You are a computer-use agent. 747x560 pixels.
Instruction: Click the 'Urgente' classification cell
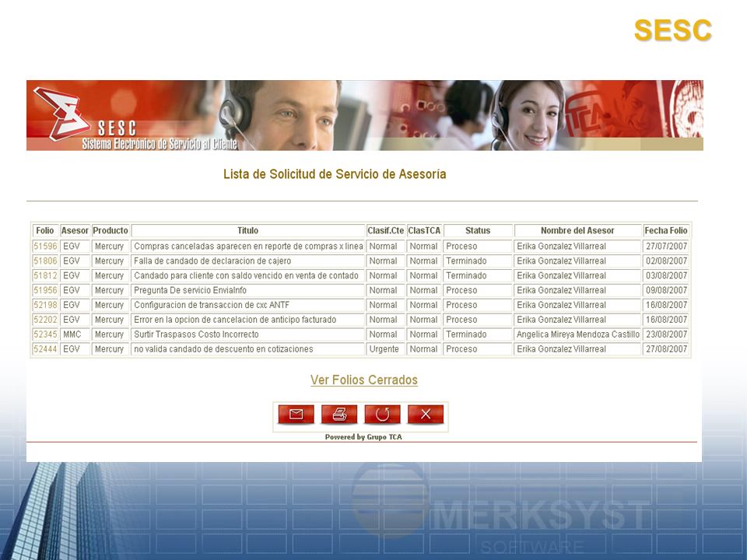(x=384, y=349)
